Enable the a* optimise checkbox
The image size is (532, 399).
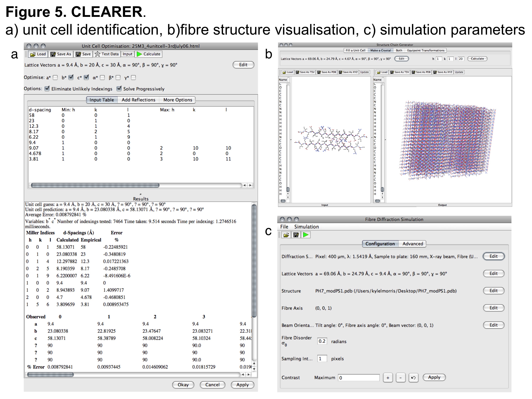pyautogui.click(x=55, y=78)
